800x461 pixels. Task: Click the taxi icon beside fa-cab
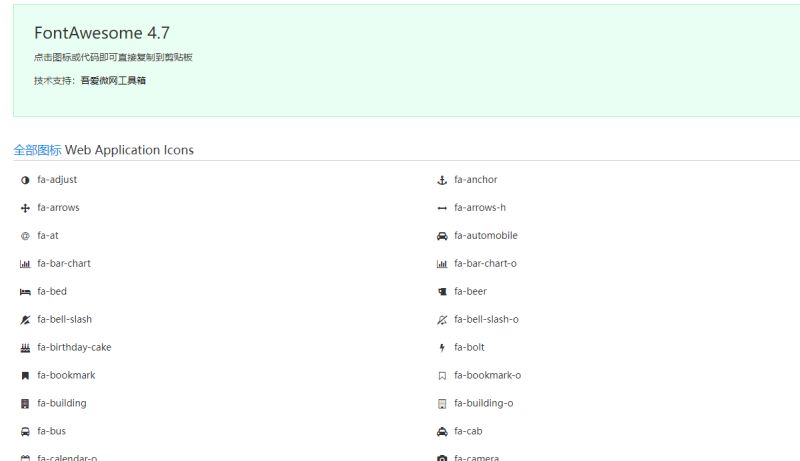442,432
